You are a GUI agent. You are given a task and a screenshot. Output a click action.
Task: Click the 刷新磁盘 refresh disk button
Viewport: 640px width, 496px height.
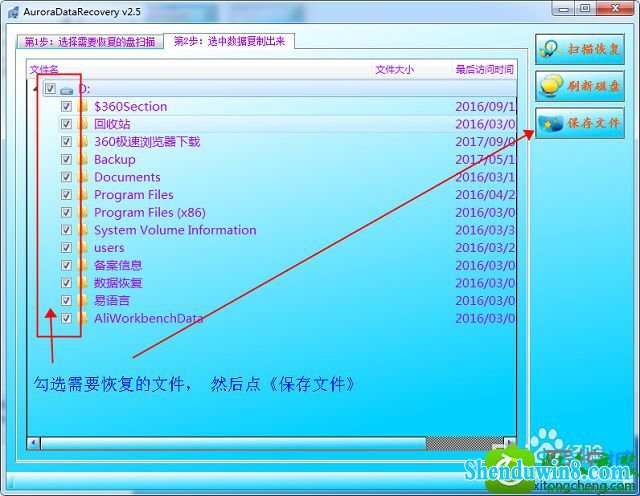(x=580, y=86)
